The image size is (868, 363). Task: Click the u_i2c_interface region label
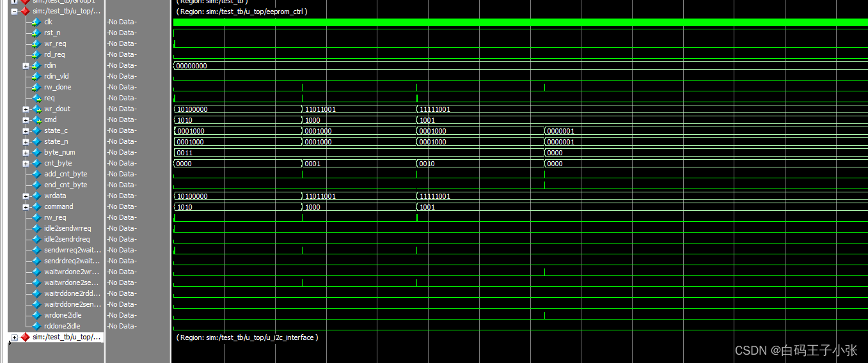[x=247, y=337]
